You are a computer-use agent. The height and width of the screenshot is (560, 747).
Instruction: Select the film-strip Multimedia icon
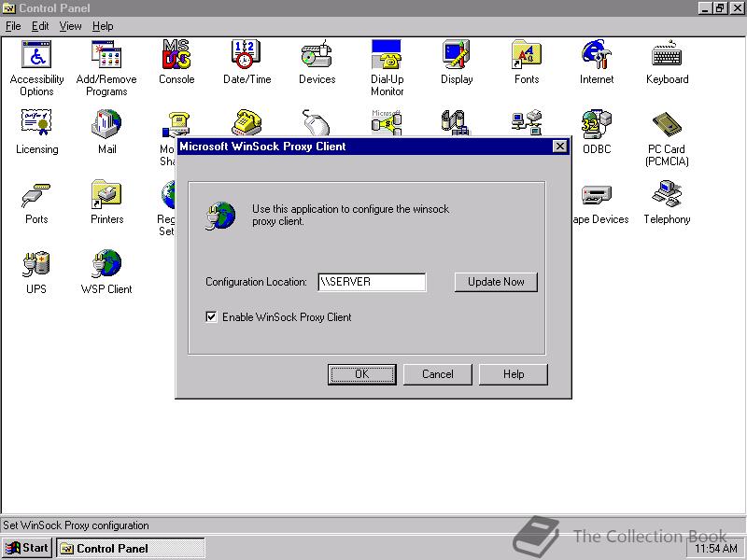456,122
